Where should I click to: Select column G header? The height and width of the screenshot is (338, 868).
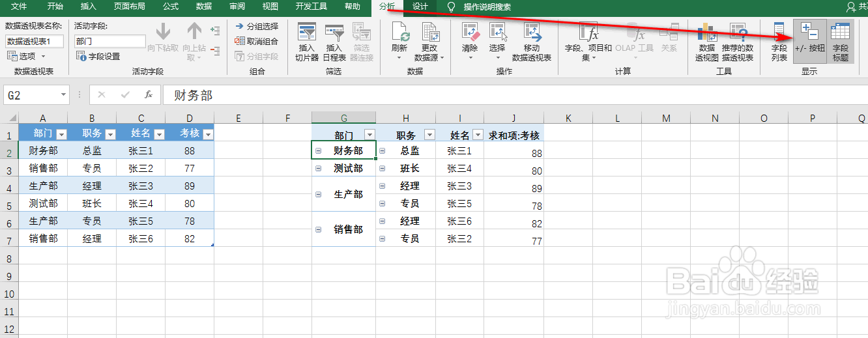coord(343,118)
